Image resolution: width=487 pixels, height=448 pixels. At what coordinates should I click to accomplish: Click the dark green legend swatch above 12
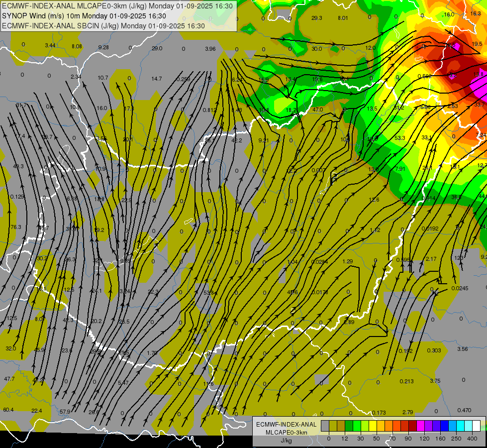tap(349, 426)
